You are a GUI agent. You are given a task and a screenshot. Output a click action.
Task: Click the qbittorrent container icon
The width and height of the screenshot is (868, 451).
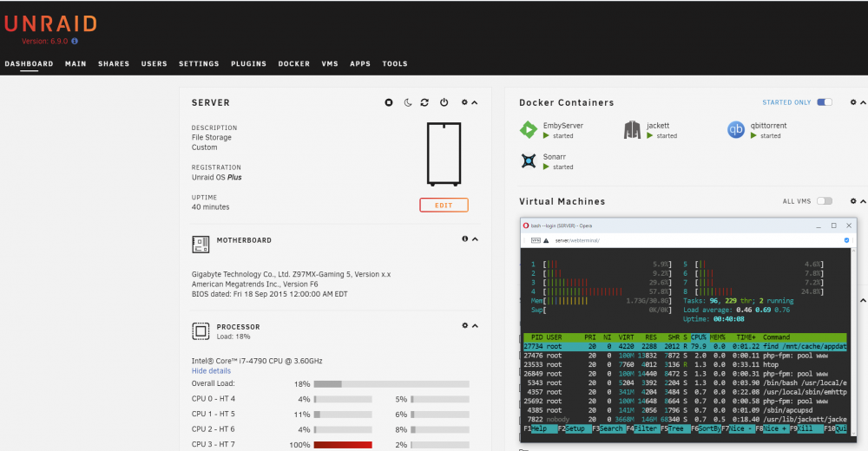coord(736,129)
